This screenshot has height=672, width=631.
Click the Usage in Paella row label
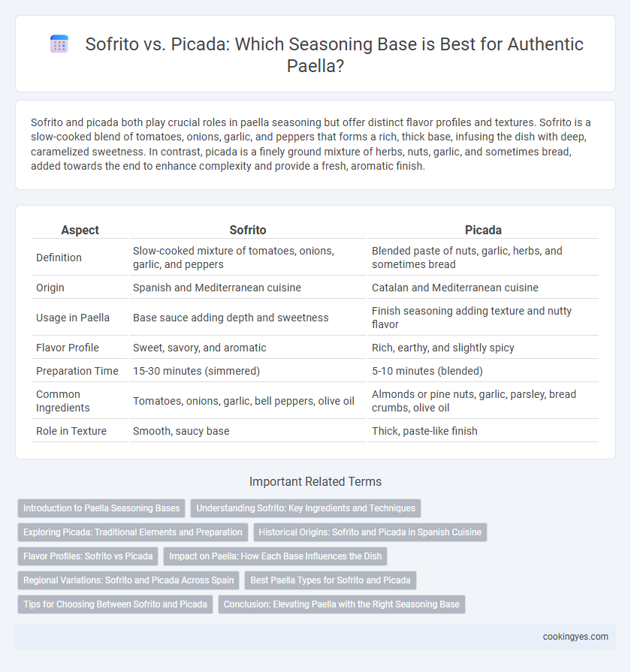73,318
